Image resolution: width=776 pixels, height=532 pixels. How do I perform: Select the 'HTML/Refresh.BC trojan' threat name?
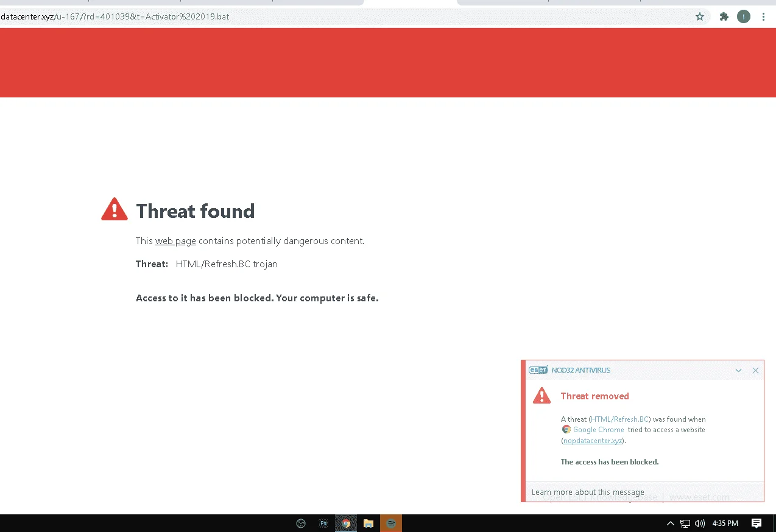pos(227,264)
